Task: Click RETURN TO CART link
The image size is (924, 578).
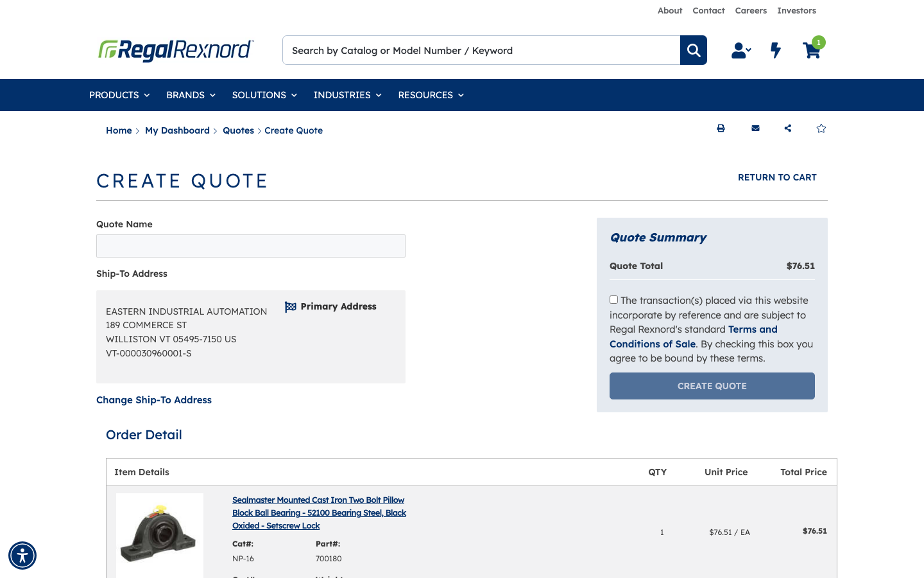Action: [777, 177]
